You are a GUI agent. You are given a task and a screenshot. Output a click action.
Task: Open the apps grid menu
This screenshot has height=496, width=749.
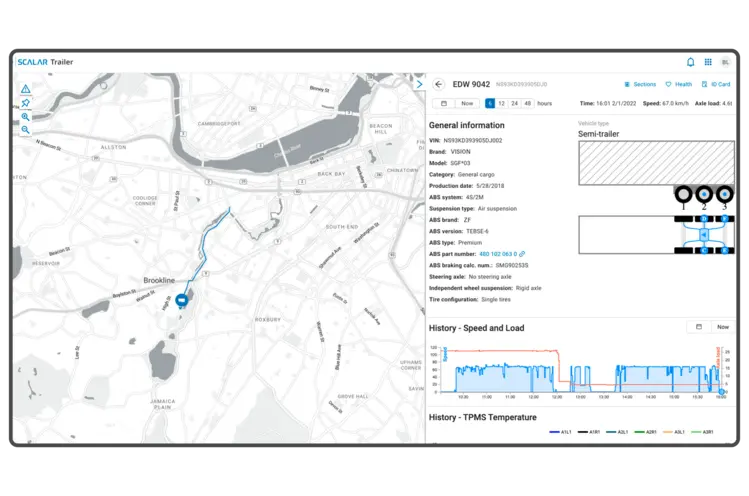(x=708, y=61)
